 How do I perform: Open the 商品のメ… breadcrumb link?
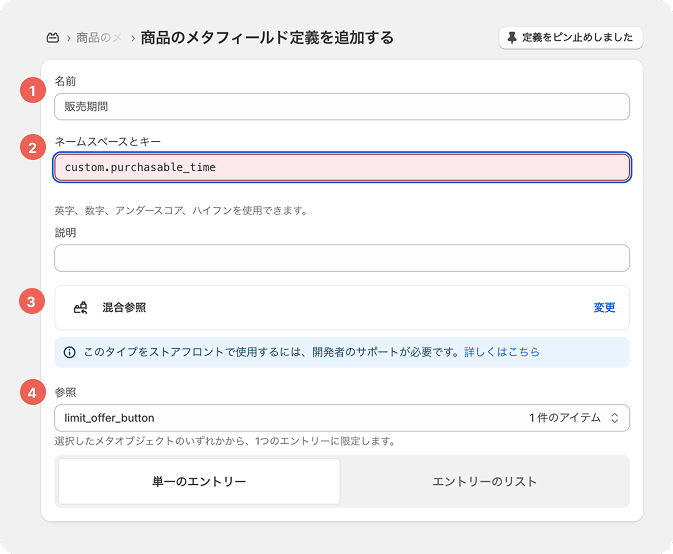99,38
